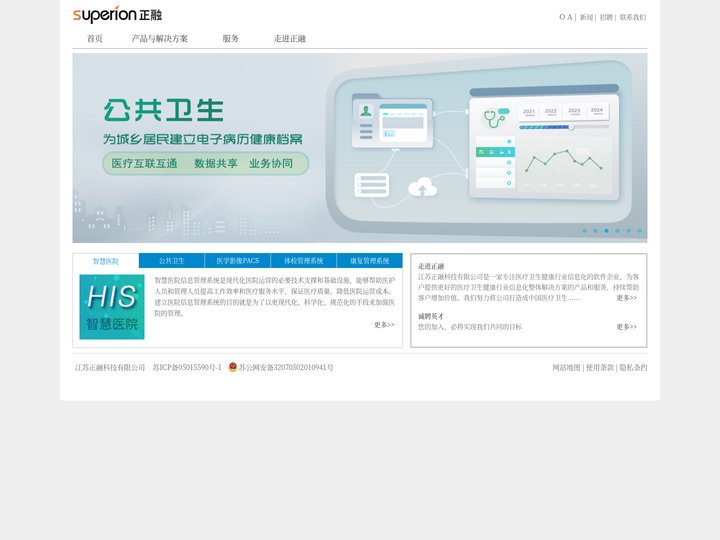
Task: Switch to the 体检管理系统 tab
Action: coord(304,261)
